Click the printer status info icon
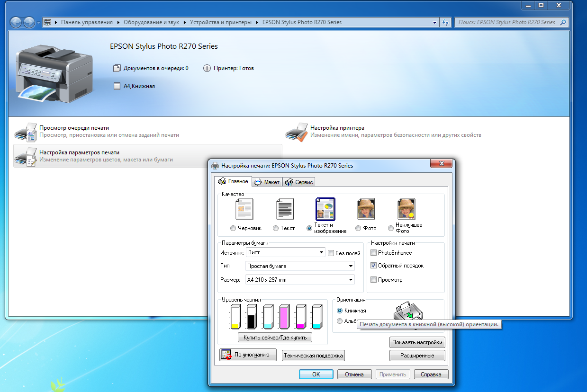The height and width of the screenshot is (392, 587). click(x=207, y=68)
